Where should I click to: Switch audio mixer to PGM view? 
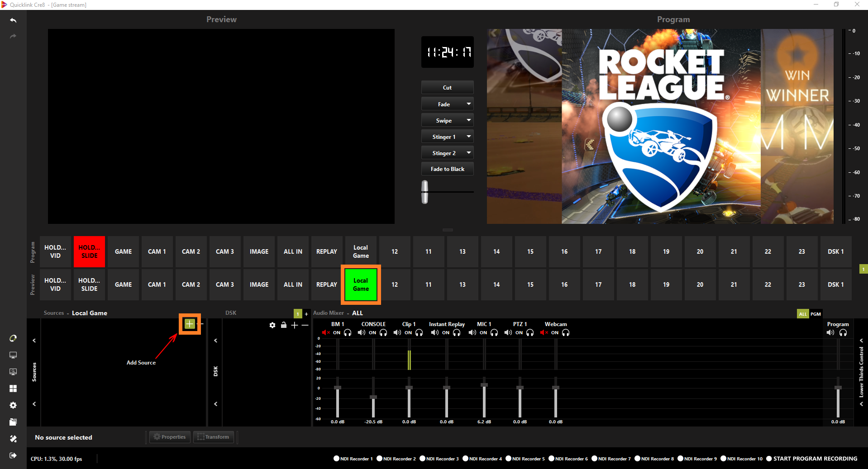click(x=816, y=314)
